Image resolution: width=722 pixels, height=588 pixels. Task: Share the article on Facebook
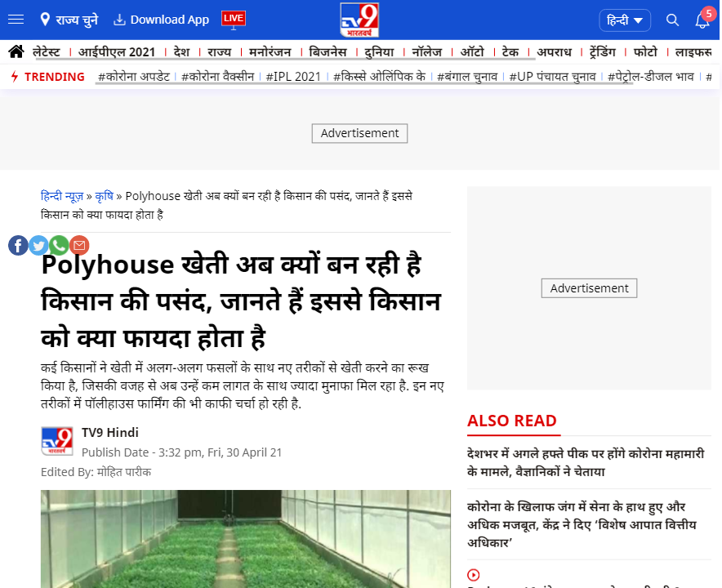point(18,245)
